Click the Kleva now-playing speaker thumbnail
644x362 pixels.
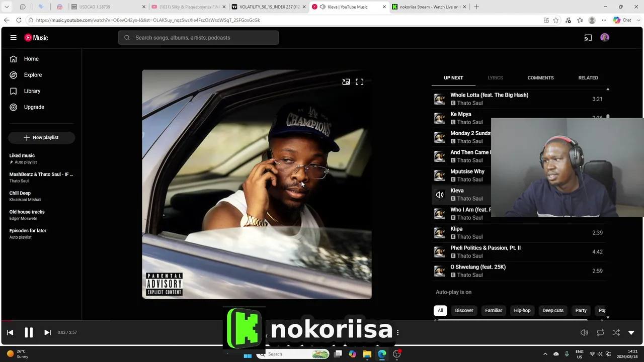[440, 195]
